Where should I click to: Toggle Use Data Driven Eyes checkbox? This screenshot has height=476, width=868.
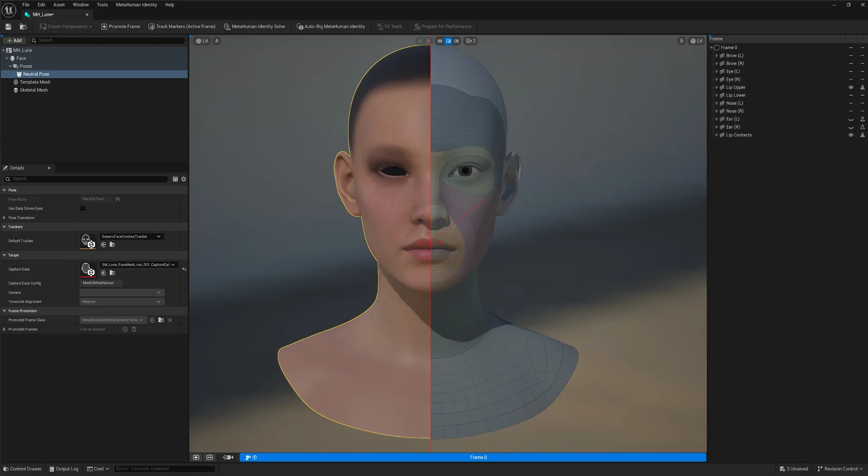pyautogui.click(x=82, y=208)
